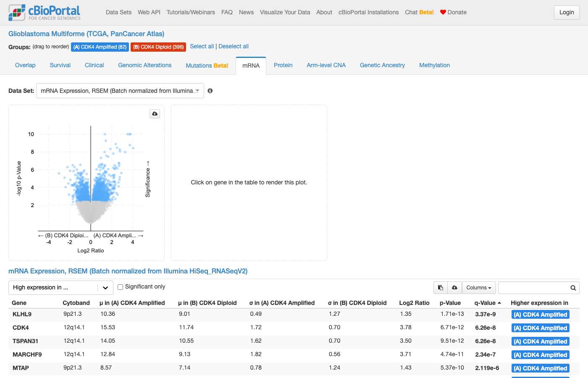Download table data with the cloud icon
This screenshot has height=378, width=588.
[454, 288]
